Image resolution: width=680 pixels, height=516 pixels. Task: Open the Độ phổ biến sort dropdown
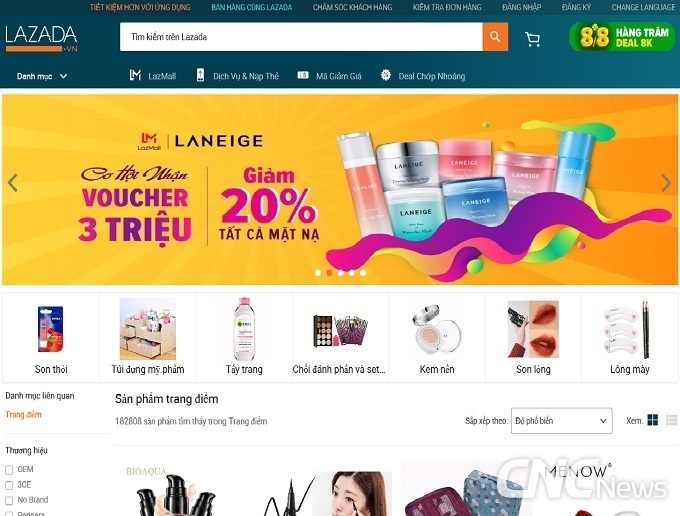point(562,421)
